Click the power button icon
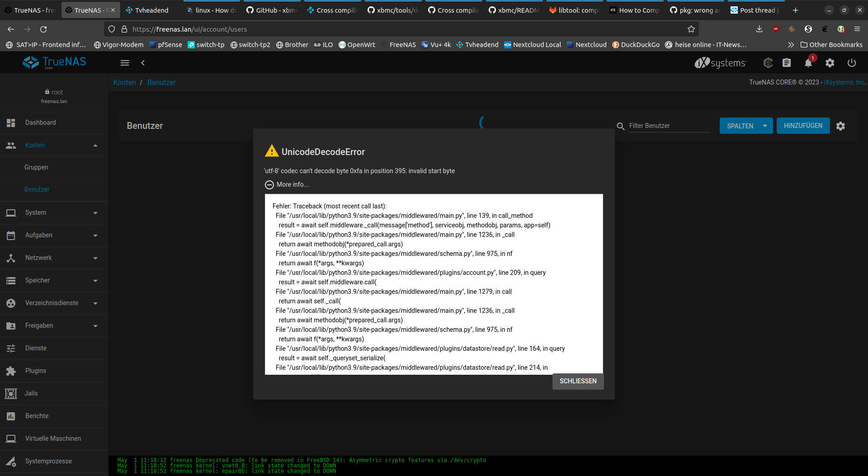This screenshot has height=476, width=868. tap(852, 63)
